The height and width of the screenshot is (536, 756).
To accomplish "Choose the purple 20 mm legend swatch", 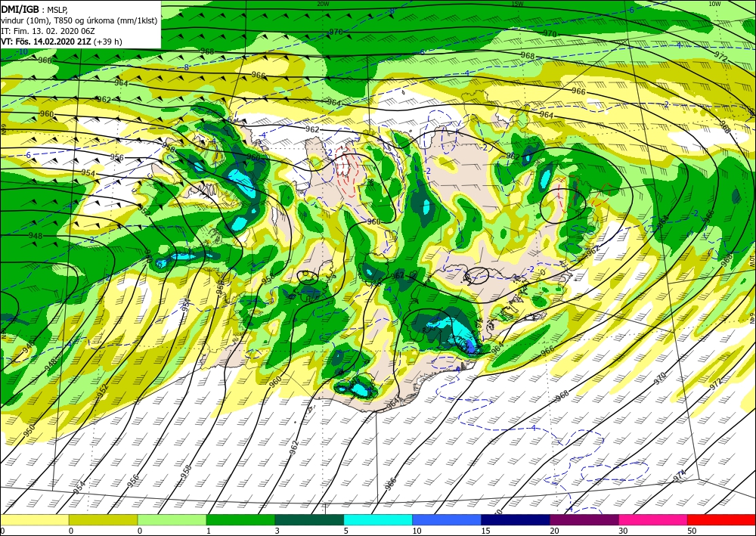I will click(x=584, y=519).
